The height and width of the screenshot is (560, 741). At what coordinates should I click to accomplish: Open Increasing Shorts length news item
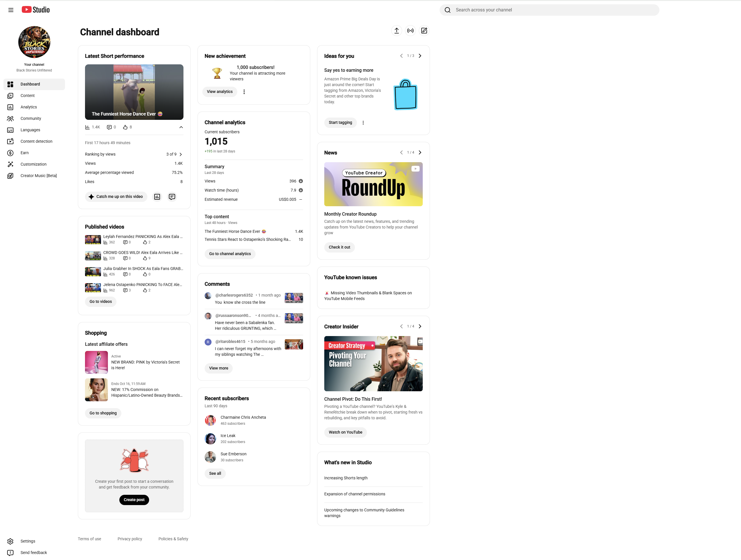click(x=346, y=478)
